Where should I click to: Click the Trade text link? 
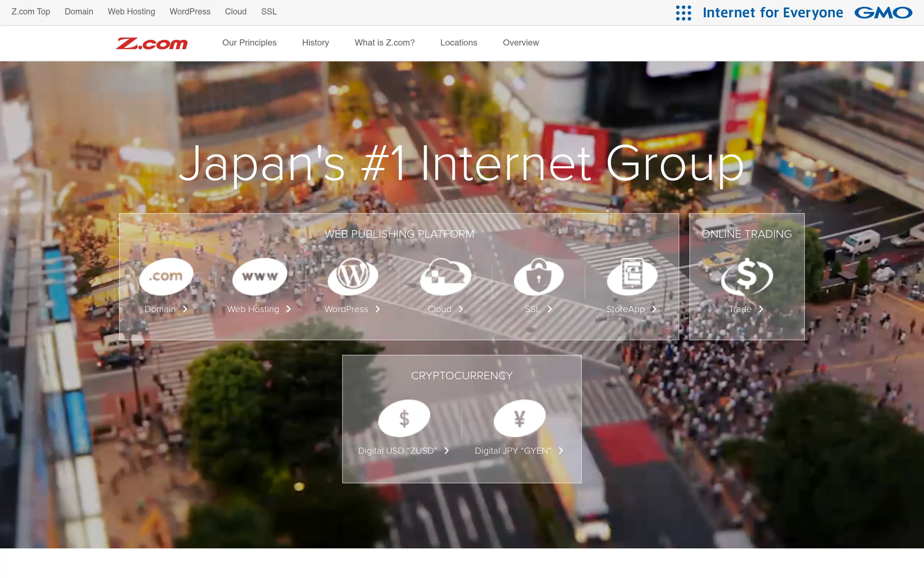pyautogui.click(x=740, y=309)
